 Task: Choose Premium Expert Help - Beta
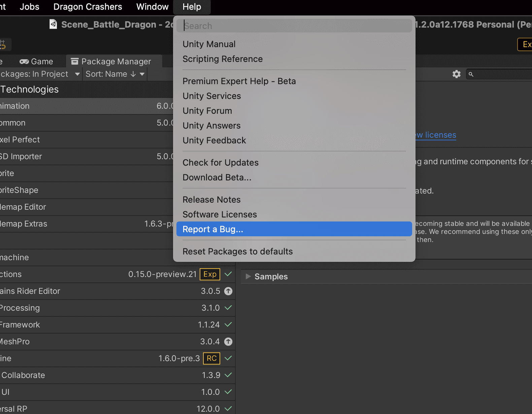point(294,81)
